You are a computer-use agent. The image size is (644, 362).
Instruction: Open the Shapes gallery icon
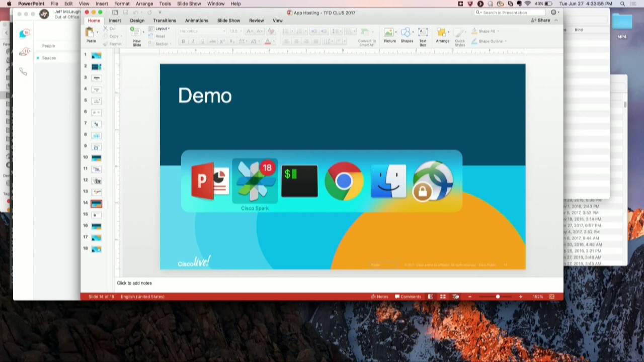407,33
